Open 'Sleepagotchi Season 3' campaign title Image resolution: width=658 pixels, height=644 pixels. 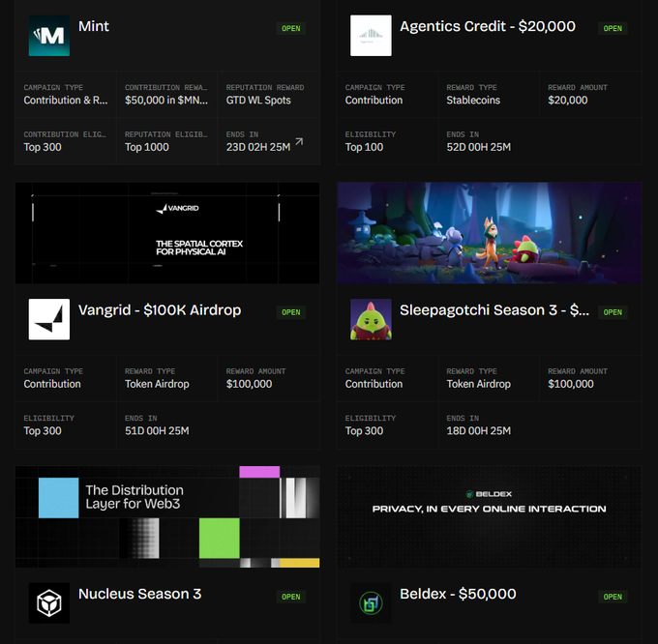[494, 310]
